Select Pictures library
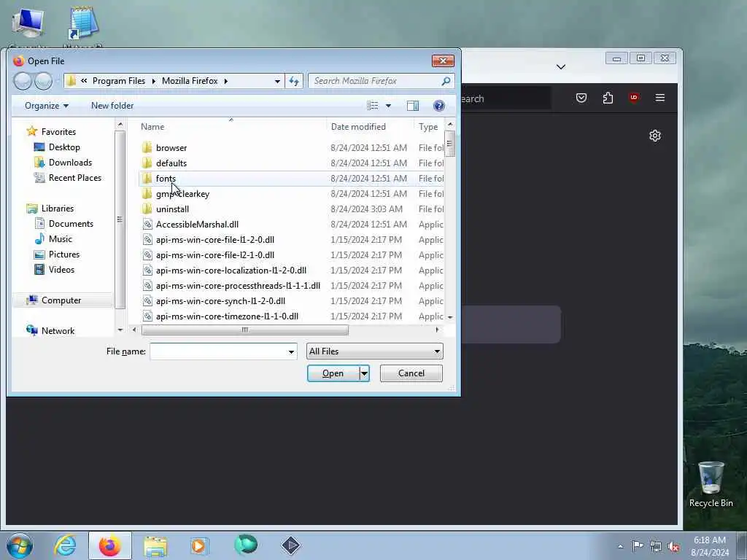Screen dimensions: 747x560 (x=64, y=254)
